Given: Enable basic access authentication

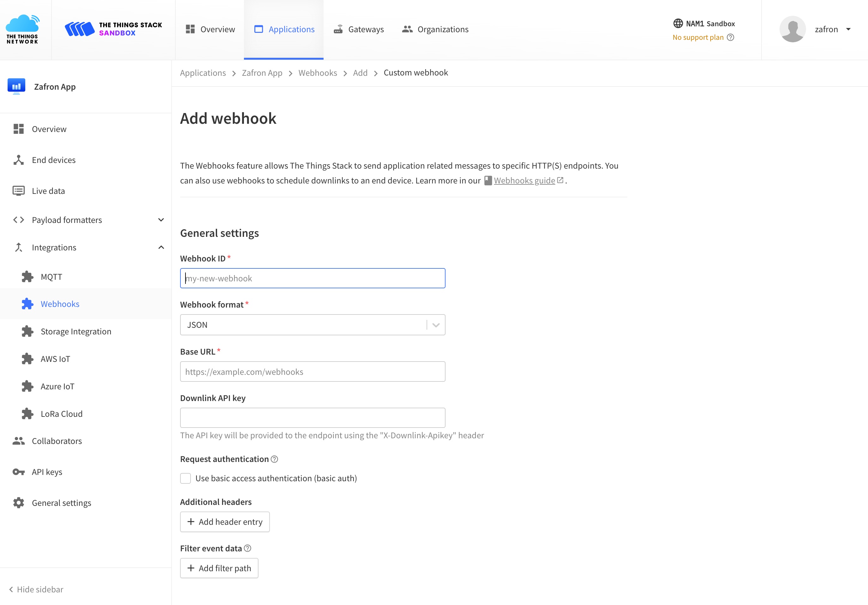Looking at the screenshot, I should (x=185, y=478).
